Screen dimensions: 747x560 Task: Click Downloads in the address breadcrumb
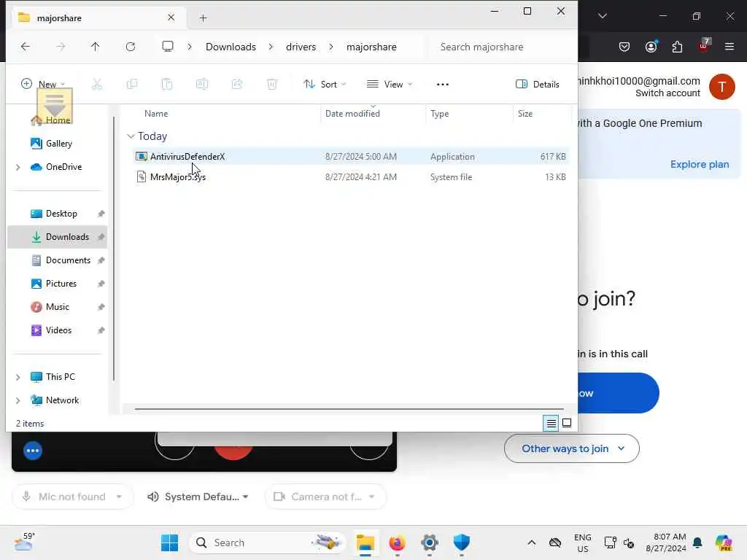[x=231, y=47]
